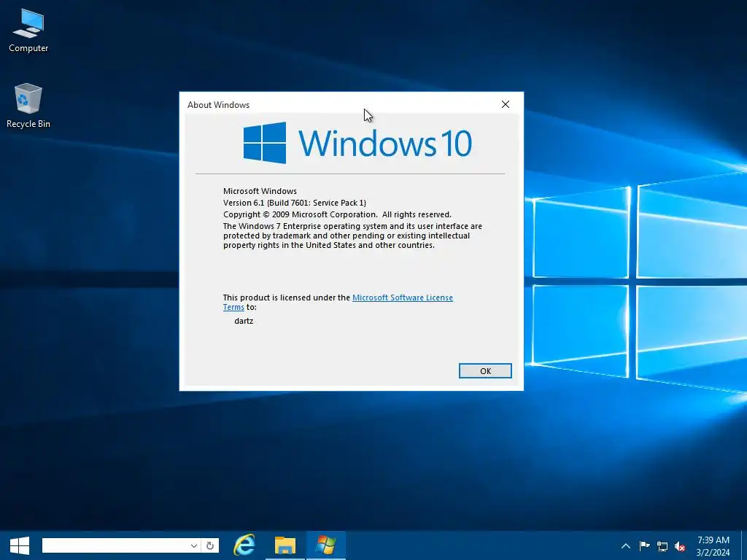Launch Internet Explorer from the taskbar
The image size is (747, 560).
(x=244, y=545)
